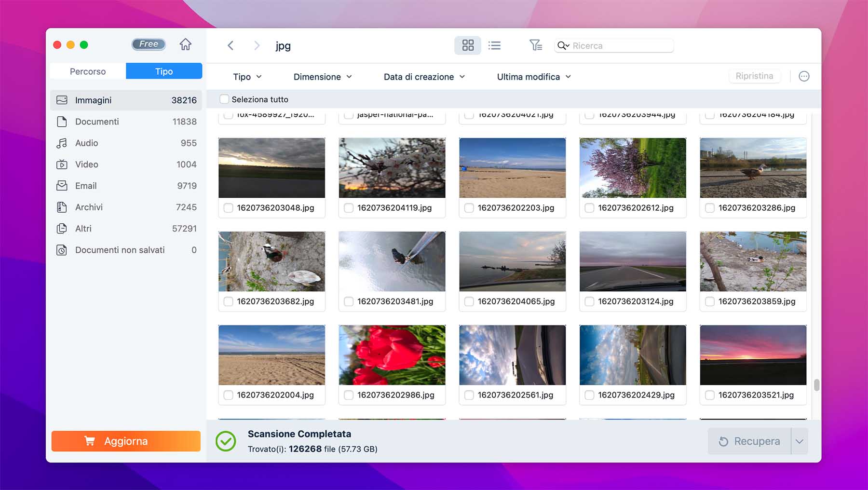The width and height of the screenshot is (868, 490).
Task: Click the Archivi archive icon
Action: 62,207
